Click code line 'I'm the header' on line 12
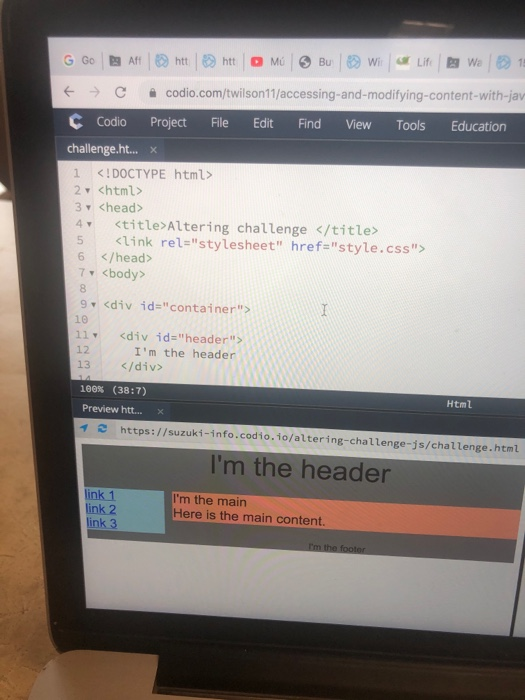The height and width of the screenshot is (700, 525). click(185, 354)
